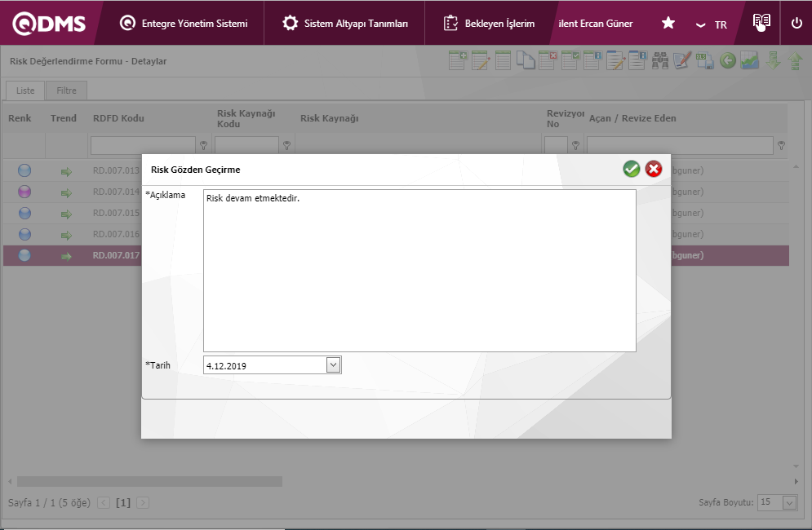Image resolution: width=812 pixels, height=530 pixels.
Task: Open the Sistem Altyapı Tanımları menu
Action: pos(345,24)
